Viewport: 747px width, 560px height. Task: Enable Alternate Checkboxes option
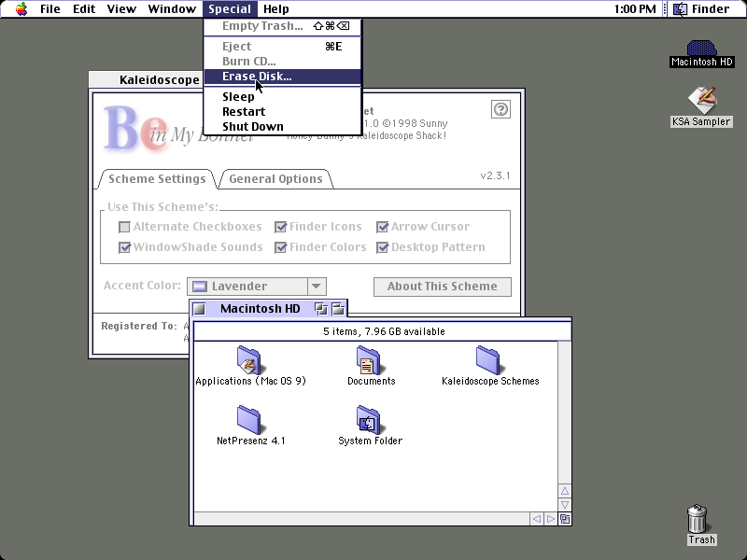pyautogui.click(x=124, y=227)
